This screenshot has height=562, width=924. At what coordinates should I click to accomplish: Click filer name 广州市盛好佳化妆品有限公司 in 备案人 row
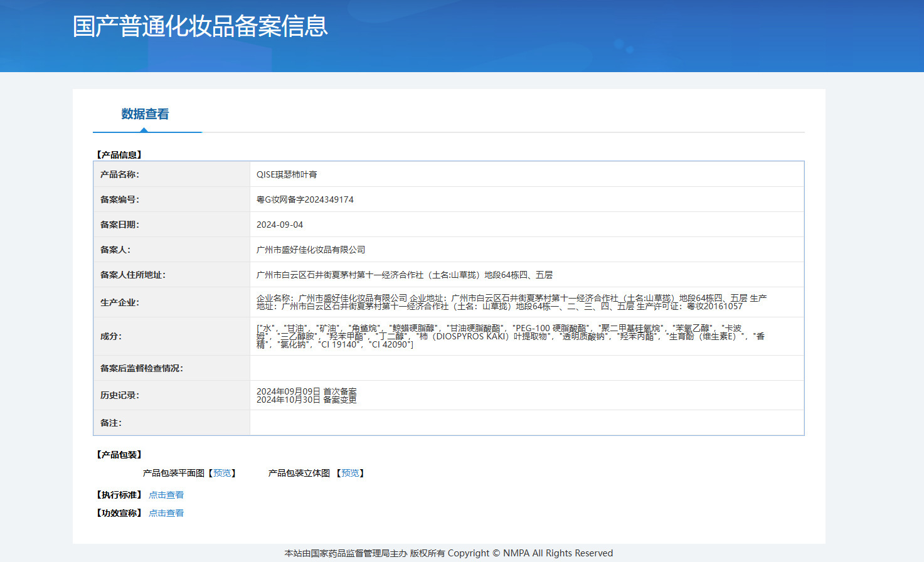pyautogui.click(x=311, y=250)
